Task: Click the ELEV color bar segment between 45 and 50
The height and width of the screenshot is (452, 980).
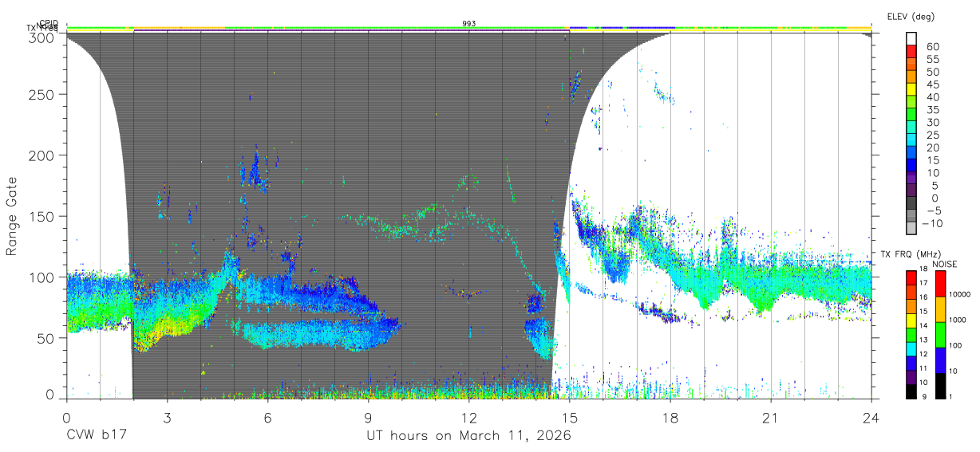Action: click(x=911, y=77)
